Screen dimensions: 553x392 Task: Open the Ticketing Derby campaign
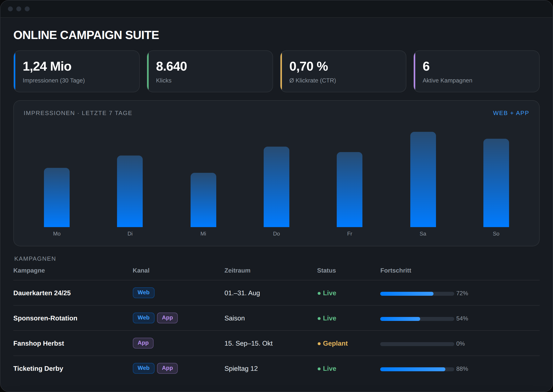click(x=38, y=369)
